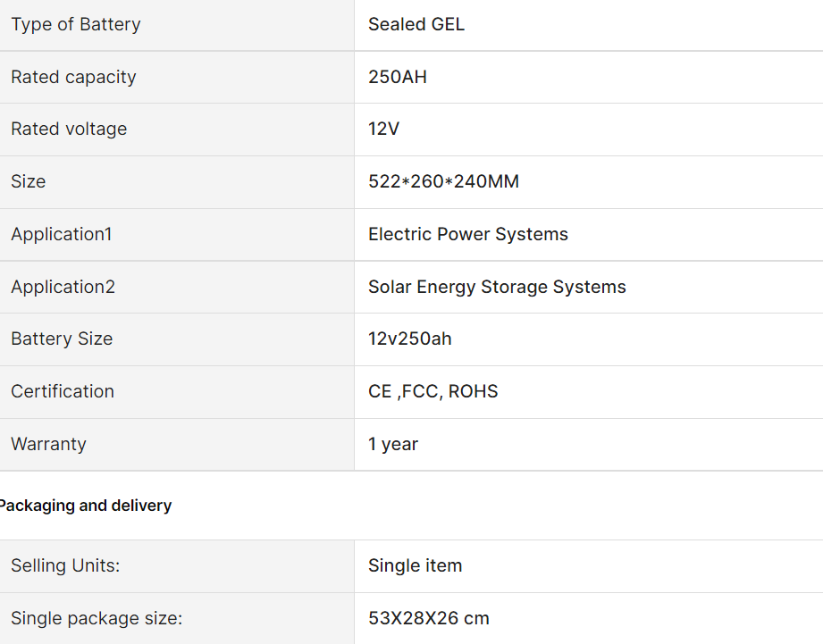Screen dimensions: 823x644
Task: Select the 12v250ah value
Action: click(410, 339)
